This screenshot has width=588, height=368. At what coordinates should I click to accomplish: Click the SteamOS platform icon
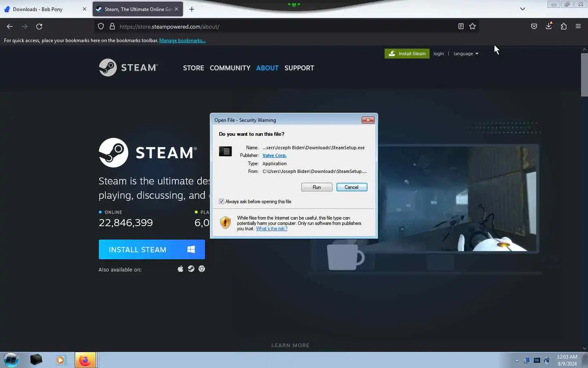[191, 269]
